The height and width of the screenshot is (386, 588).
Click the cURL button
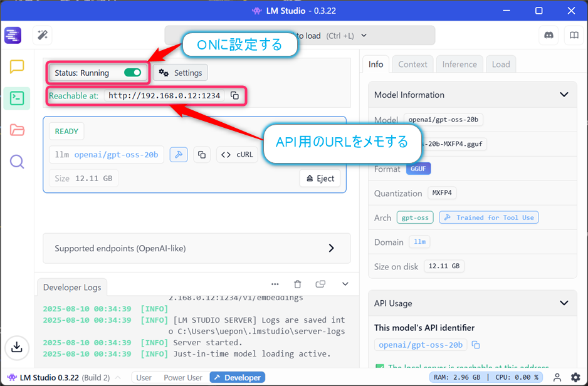coord(237,154)
